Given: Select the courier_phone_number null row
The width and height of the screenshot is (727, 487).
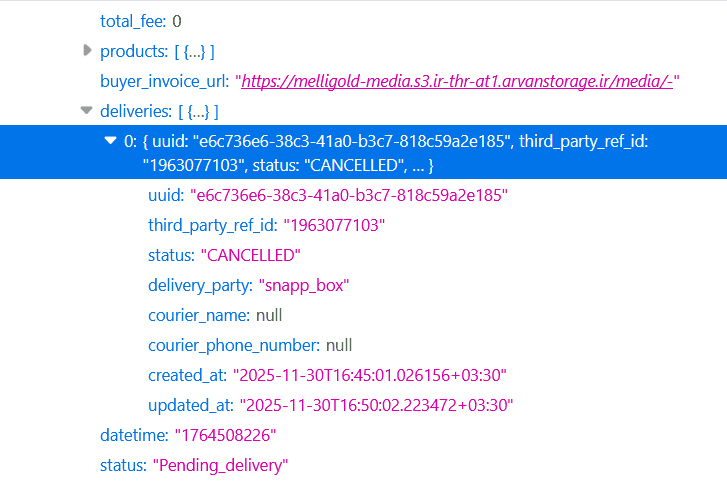Looking at the screenshot, I should coord(250,345).
